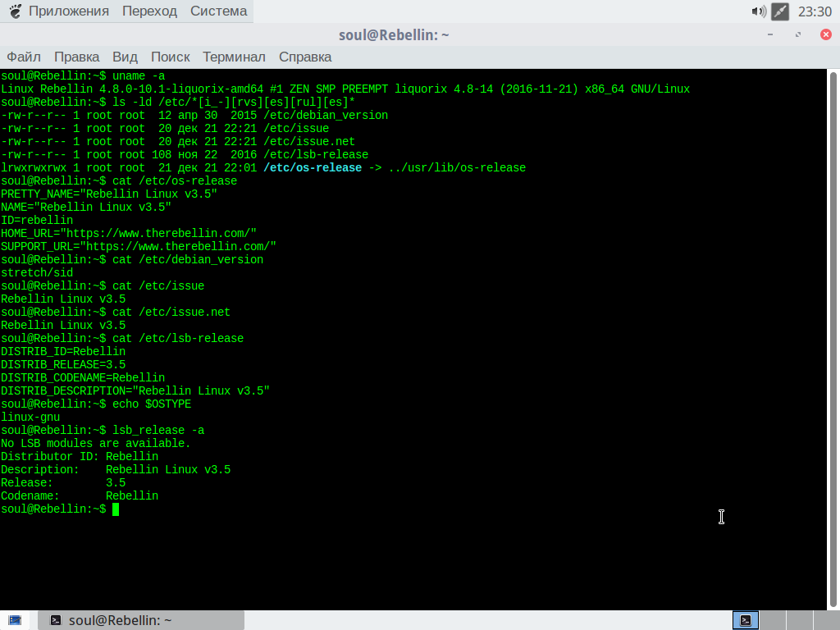Click the 'lsb_release -a' command line
Image resolution: width=840 pixels, height=630 pixels.
pyautogui.click(x=103, y=430)
